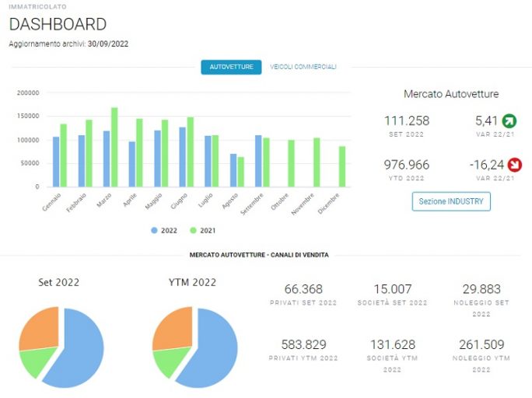Toggle the 2022 legend series dot
This screenshot has width=532, height=398.
pyautogui.click(x=154, y=231)
